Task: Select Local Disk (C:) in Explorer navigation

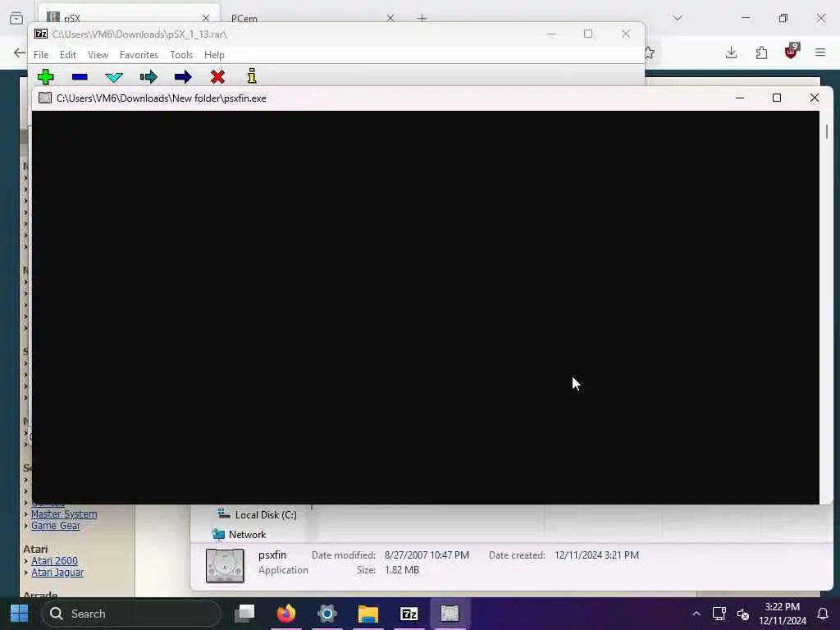Action: [x=257, y=514]
